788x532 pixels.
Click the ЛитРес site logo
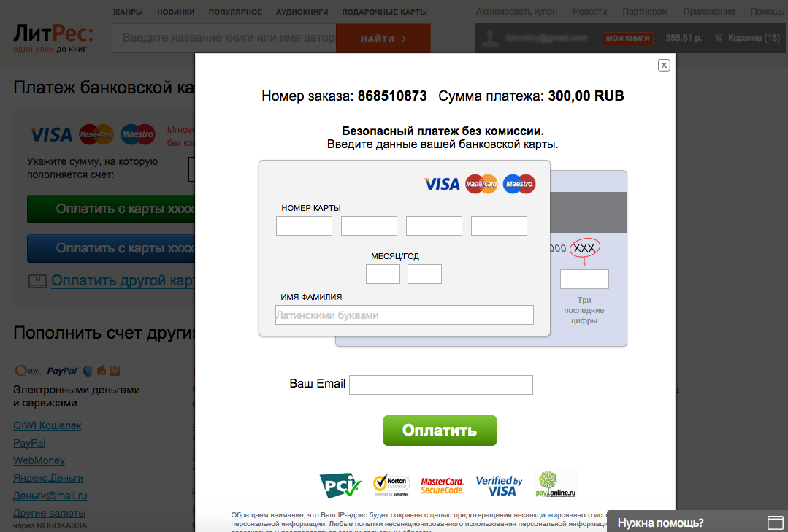(x=53, y=38)
